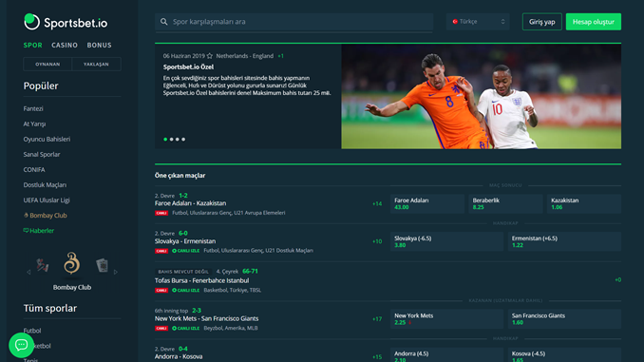Select the right carousel card icon
644x362 pixels.
(102, 265)
